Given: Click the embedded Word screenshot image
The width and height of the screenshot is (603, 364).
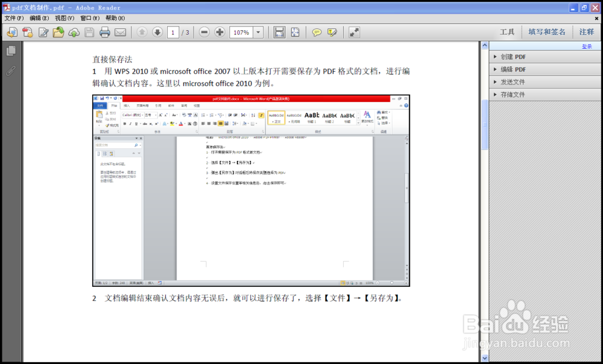Looking at the screenshot, I should click(x=251, y=190).
